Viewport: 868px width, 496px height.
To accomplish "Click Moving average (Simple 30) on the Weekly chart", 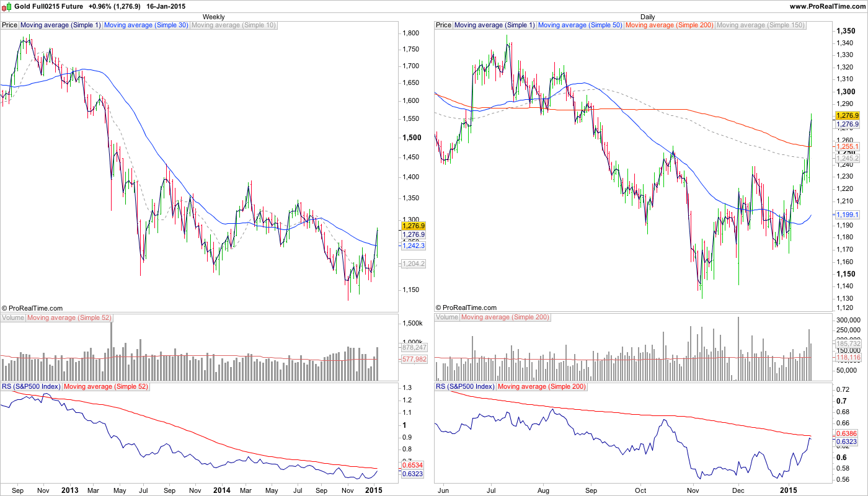I will [x=146, y=25].
